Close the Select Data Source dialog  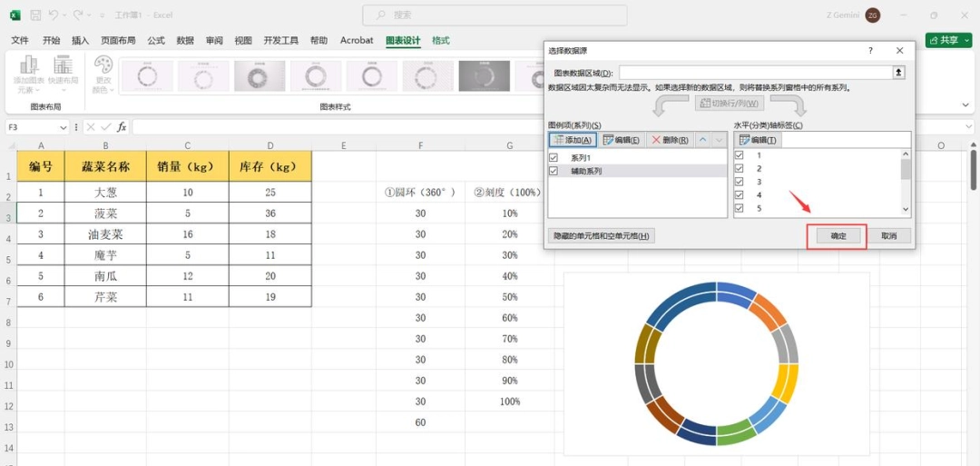coord(900,51)
